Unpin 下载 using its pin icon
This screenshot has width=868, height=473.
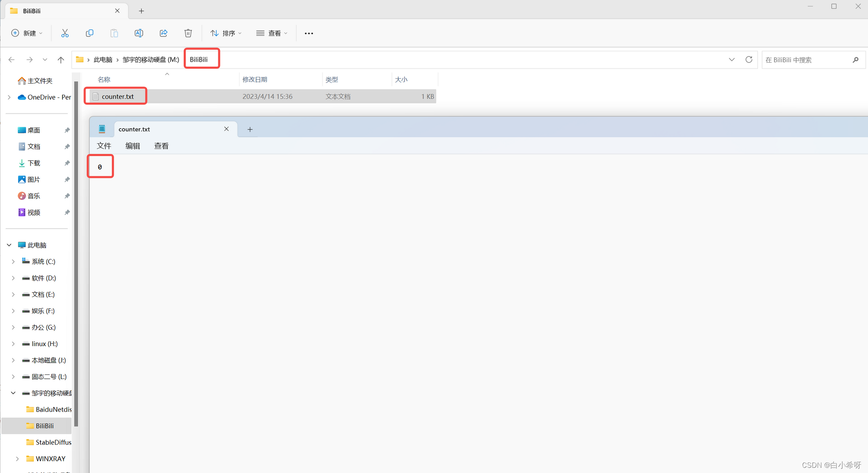click(67, 163)
